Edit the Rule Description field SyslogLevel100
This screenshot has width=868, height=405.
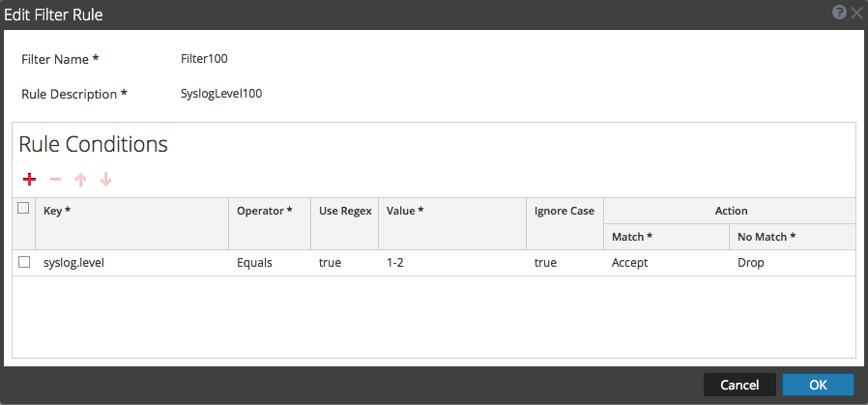(x=221, y=94)
